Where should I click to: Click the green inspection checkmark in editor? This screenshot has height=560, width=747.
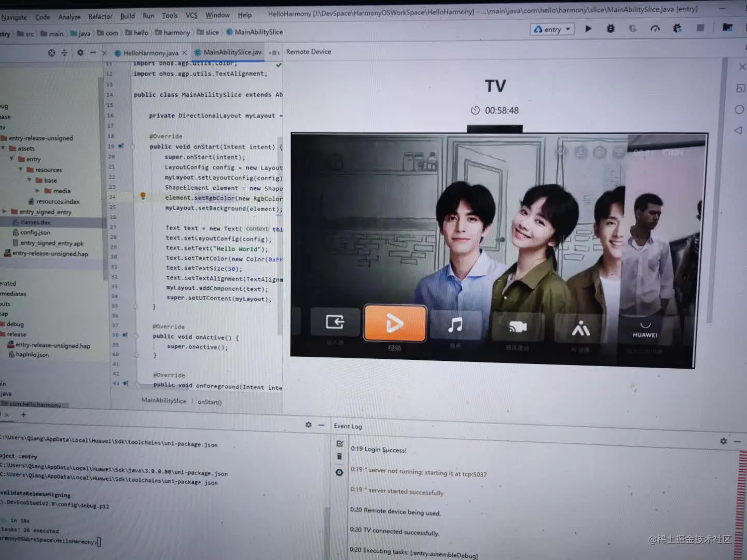pos(279,65)
